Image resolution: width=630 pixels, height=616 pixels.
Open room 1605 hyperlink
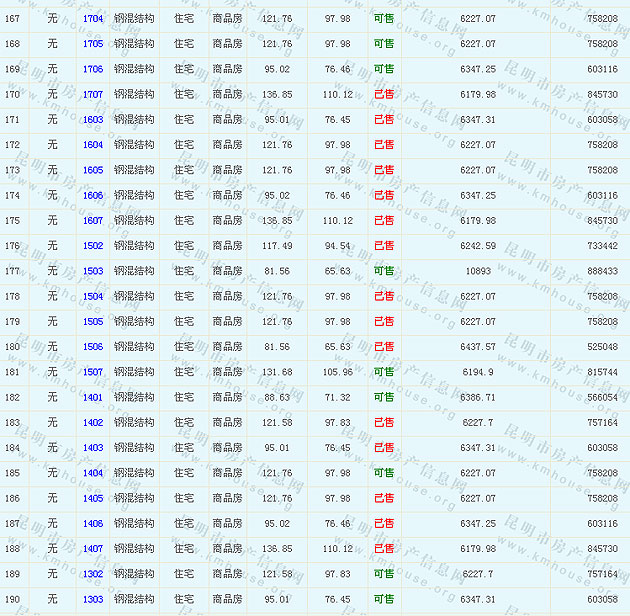[x=93, y=170]
